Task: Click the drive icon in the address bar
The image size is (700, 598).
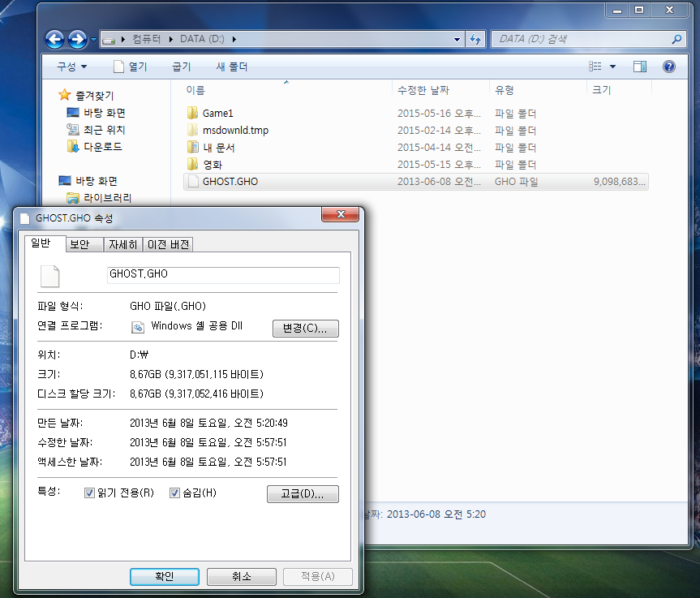Action: 109,40
